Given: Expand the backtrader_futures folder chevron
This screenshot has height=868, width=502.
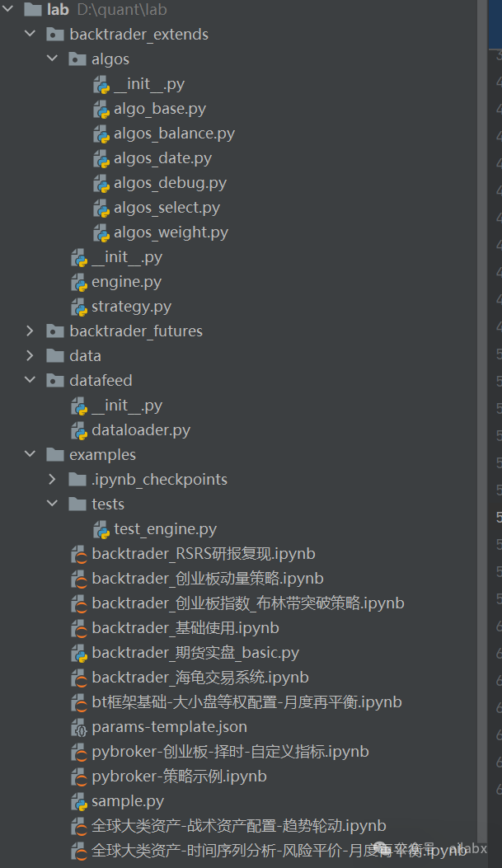Looking at the screenshot, I should tap(30, 331).
